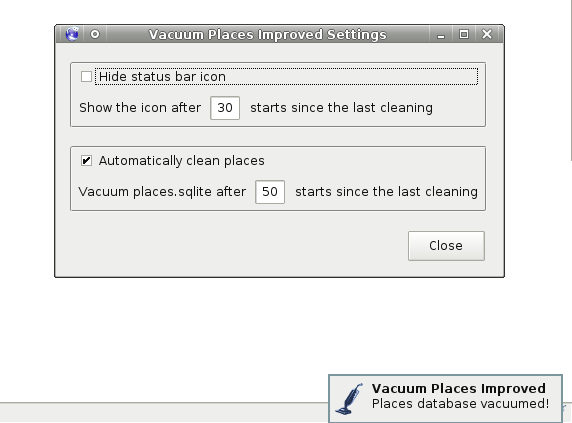The height and width of the screenshot is (423, 572).
Task: Click the 'Places database vacuumed!' message
Action: click(460, 404)
